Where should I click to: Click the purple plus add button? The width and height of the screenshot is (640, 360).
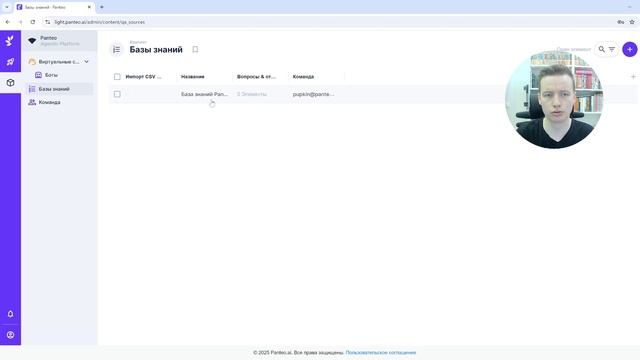click(x=629, y=49)
